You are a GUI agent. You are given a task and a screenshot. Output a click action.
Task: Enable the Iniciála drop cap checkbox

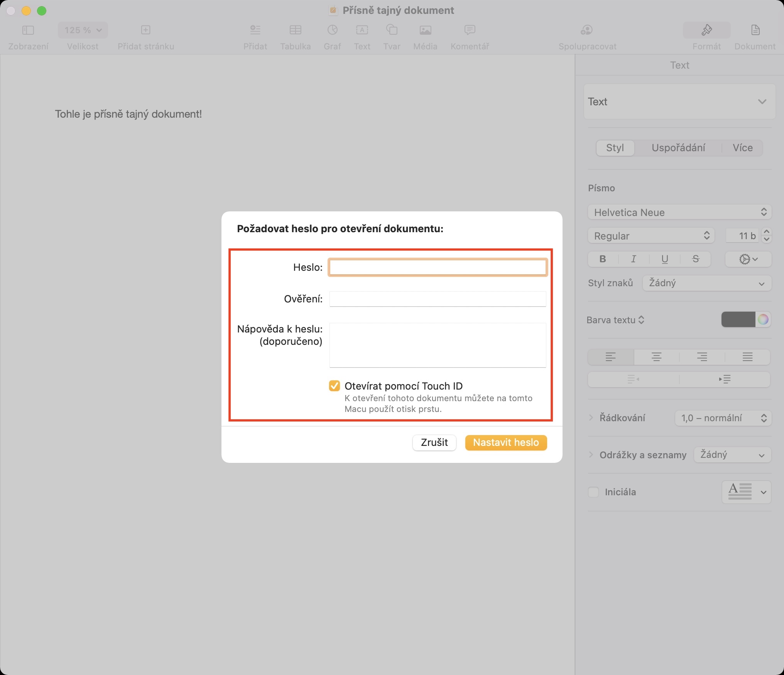click(593, 492)
